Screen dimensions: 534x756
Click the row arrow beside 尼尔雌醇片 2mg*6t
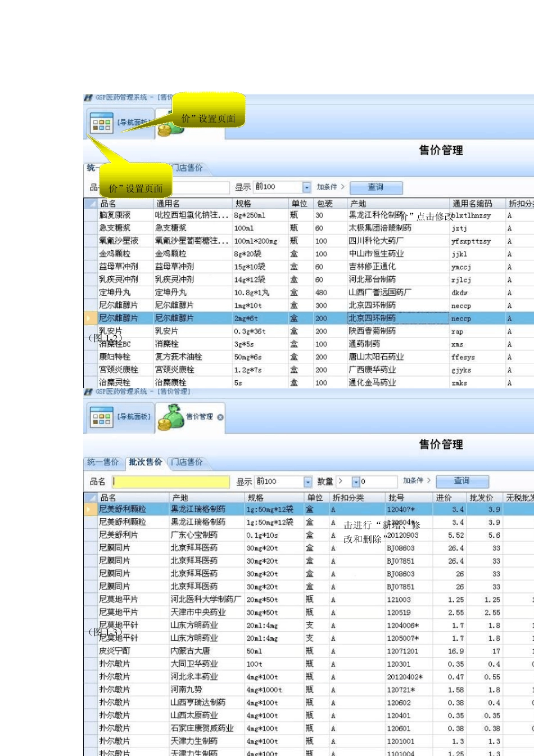(x=89, y=318)
